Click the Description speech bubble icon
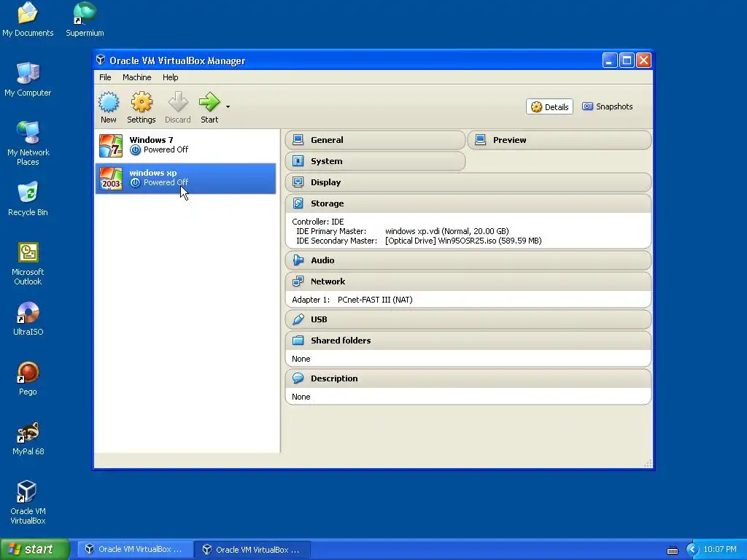Viewport: 747px width, 560px height. click(x=298, y=378)
